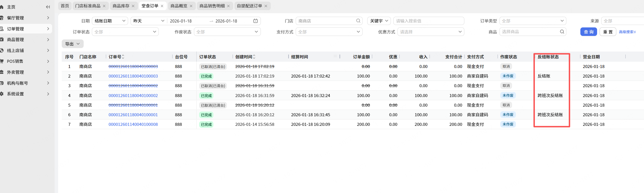Click the 查询 search button

589,32
